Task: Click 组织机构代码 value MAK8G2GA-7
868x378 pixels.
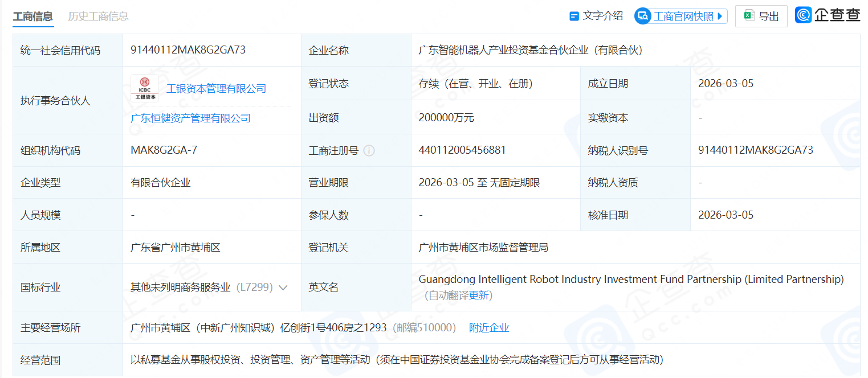Action: pos(164,150)
